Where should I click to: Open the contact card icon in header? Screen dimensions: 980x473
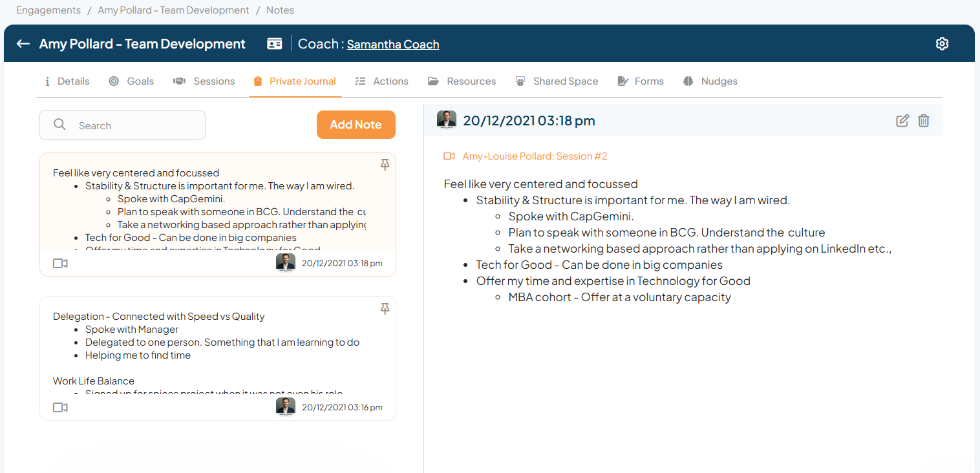point(275,44)
